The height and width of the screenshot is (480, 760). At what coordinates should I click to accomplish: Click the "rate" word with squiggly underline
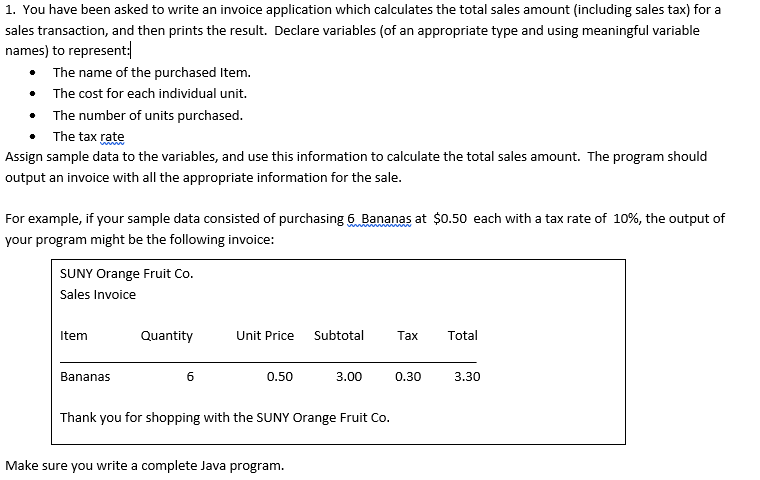(x=112, y=137)
